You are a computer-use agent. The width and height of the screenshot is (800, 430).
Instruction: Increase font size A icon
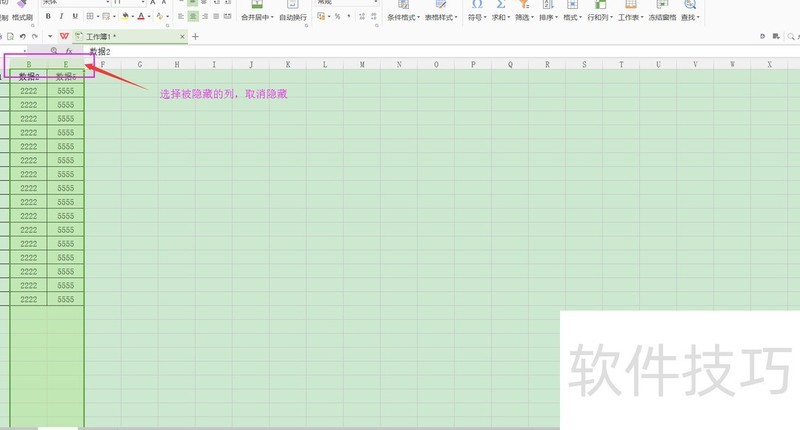pos(153,3)
